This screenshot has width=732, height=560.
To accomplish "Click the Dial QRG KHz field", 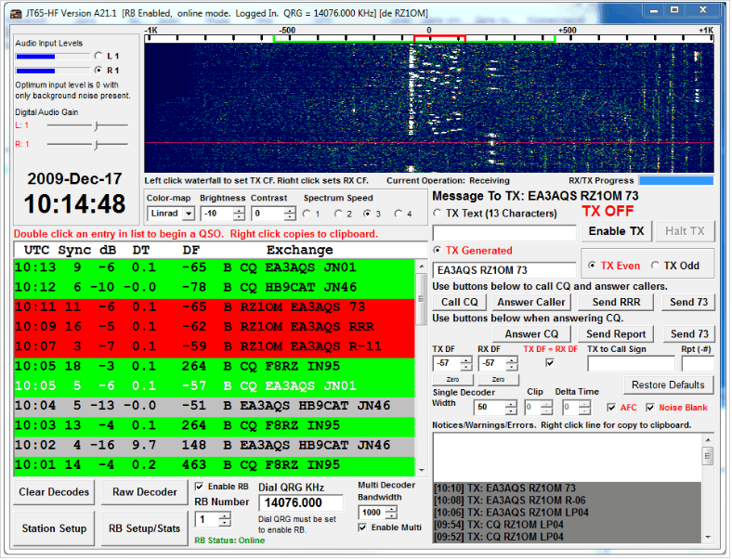I will coord(301,502).
